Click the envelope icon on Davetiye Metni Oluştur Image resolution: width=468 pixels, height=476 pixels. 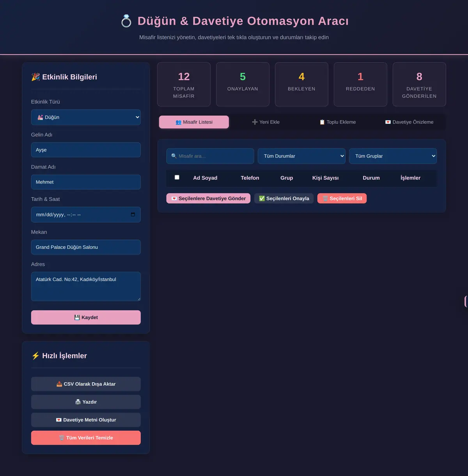pos(59,420)
